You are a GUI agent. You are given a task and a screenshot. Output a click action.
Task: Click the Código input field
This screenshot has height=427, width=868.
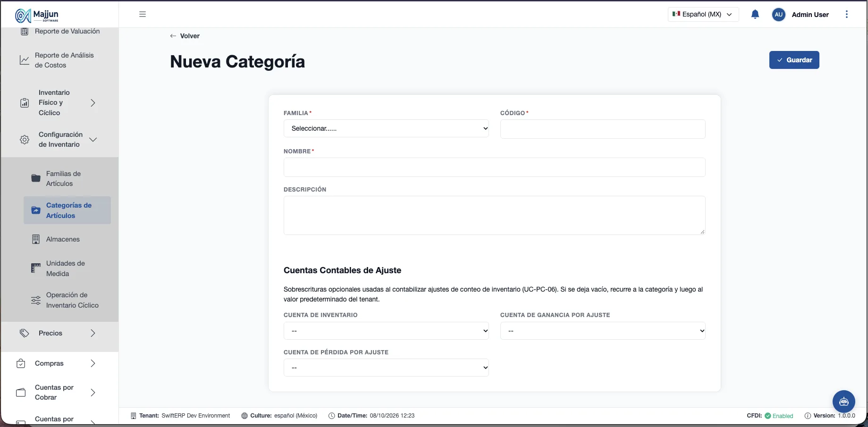(603, 129)
